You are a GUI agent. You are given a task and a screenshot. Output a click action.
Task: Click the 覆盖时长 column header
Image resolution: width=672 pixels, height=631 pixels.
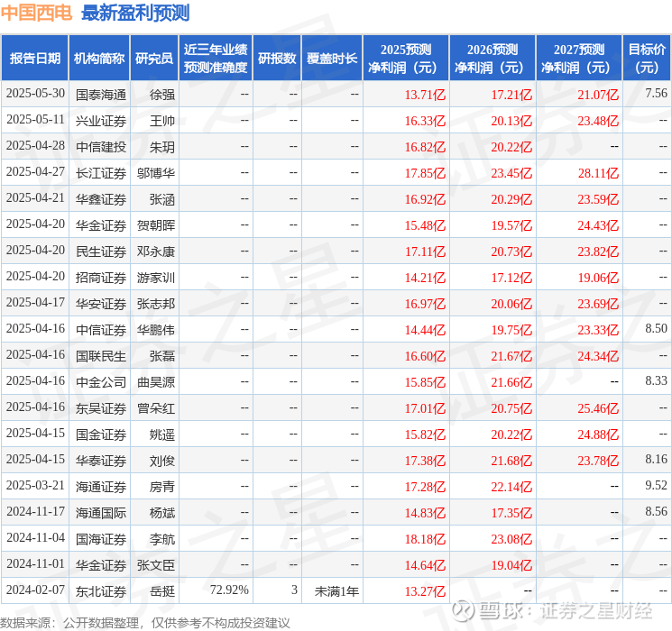point(332,59)
